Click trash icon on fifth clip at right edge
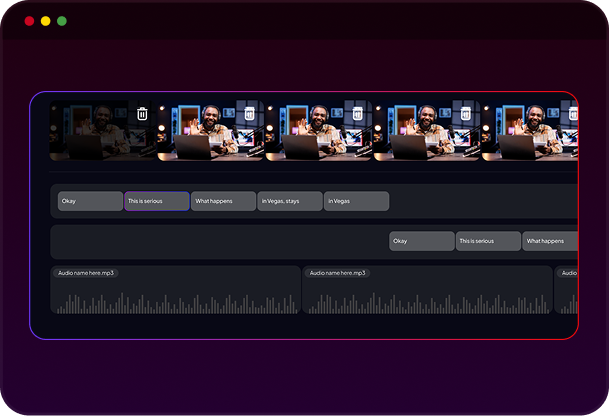 pyautogui.click(x=572, y=114)
